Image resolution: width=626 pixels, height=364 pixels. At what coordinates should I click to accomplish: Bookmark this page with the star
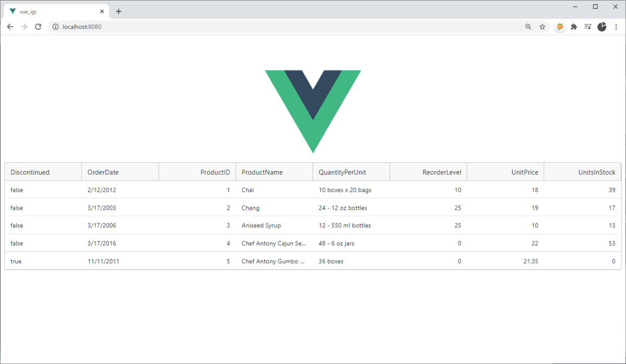(543, 27)
